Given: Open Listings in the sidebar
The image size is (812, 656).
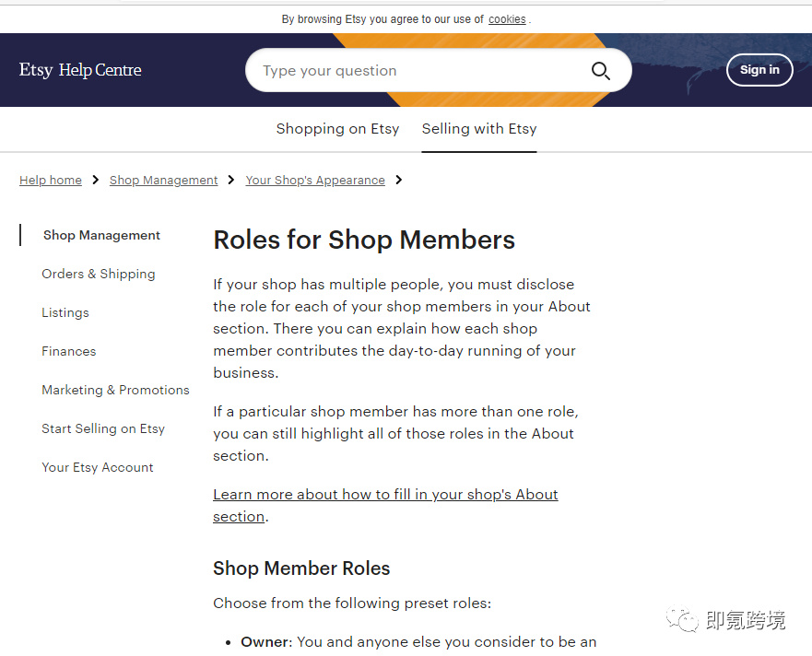Looking at the screenshot, I should pos(65,313).
